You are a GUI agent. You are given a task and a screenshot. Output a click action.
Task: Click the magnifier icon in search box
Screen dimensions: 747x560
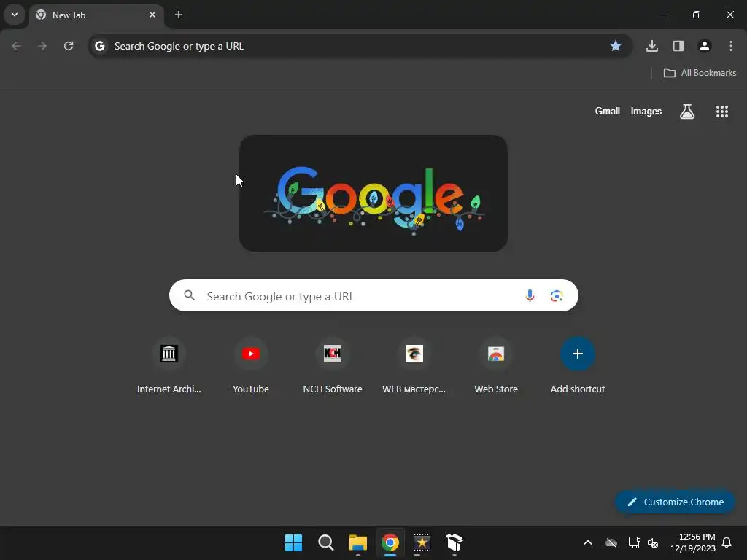pyautogui.click(x=190, y=296)
